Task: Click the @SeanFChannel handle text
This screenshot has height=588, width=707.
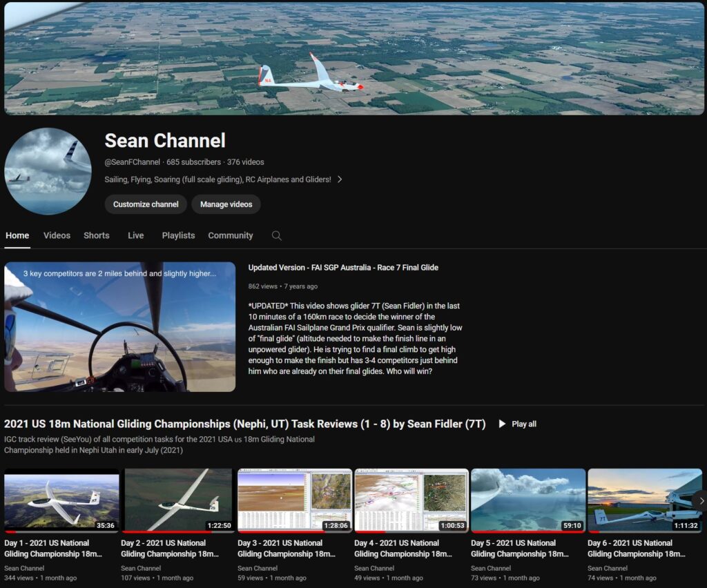Action: pos(132,162)
